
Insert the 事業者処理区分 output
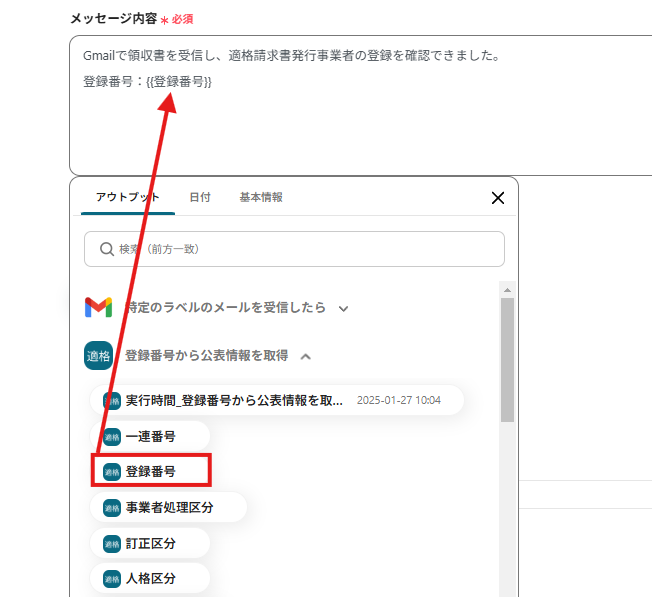(168, 508)
